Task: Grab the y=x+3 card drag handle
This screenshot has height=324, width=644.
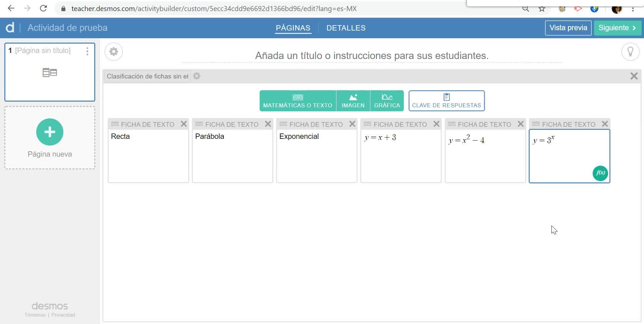Action: 367,124
